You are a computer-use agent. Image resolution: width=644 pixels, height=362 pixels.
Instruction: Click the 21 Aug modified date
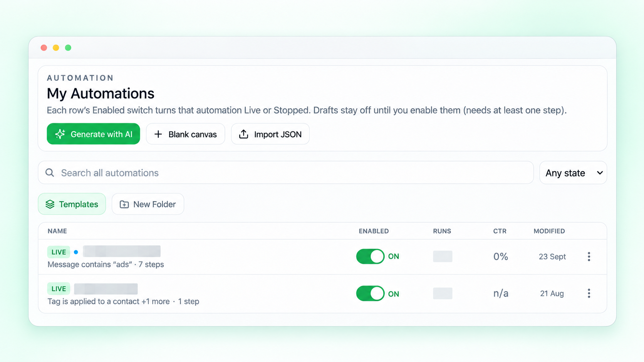coord(552,294)
